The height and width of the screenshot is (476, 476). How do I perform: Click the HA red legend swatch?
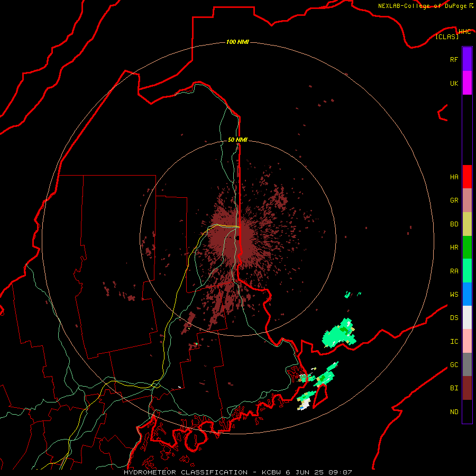pyautogui.click(x=467, y=177)
